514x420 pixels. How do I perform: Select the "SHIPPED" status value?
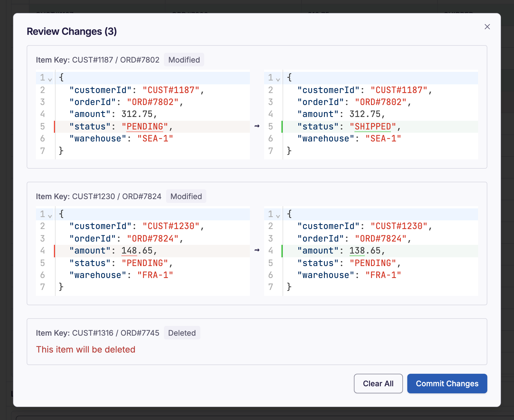[x=373, y=126]
